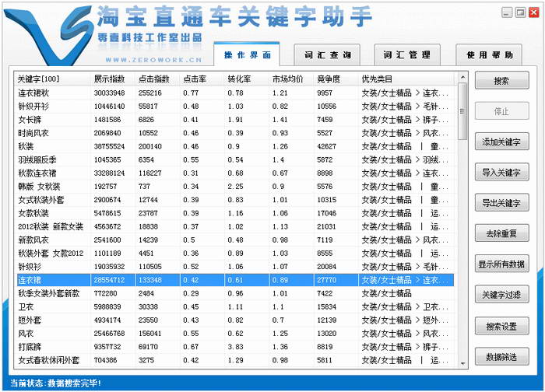545x392 pixels.
Task: Close the application with red X
Action: tap(533, 13)
